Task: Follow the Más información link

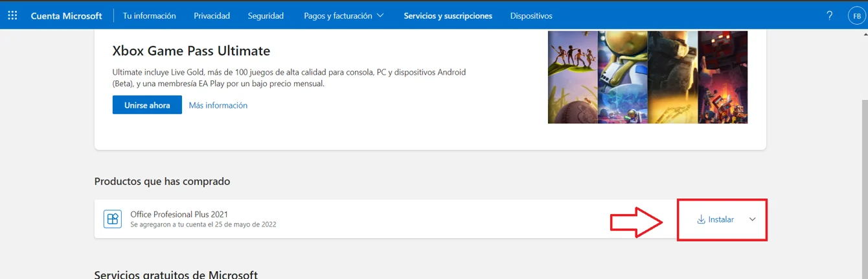Action: [218, 105]
